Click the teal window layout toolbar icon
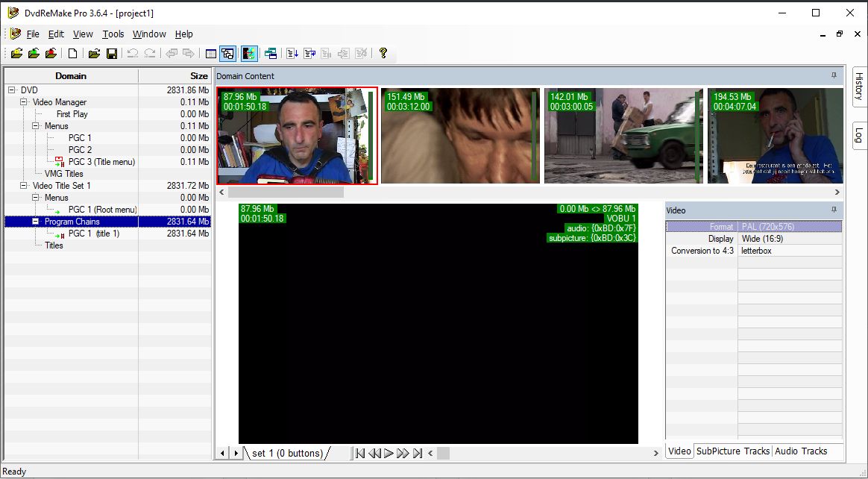Image resolution: width=868 pixels, height=479 pixels. (x=271, y=53)
